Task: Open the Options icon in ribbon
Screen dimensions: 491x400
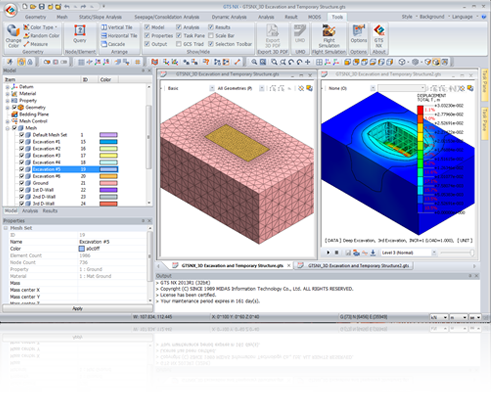Action: click(x=359, y=30)
